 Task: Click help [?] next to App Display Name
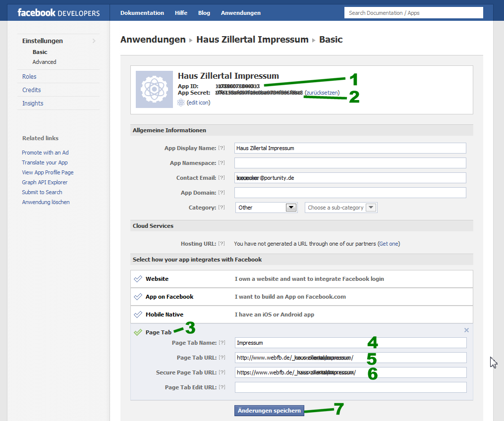pyautogui.click(x=222, y=148)
